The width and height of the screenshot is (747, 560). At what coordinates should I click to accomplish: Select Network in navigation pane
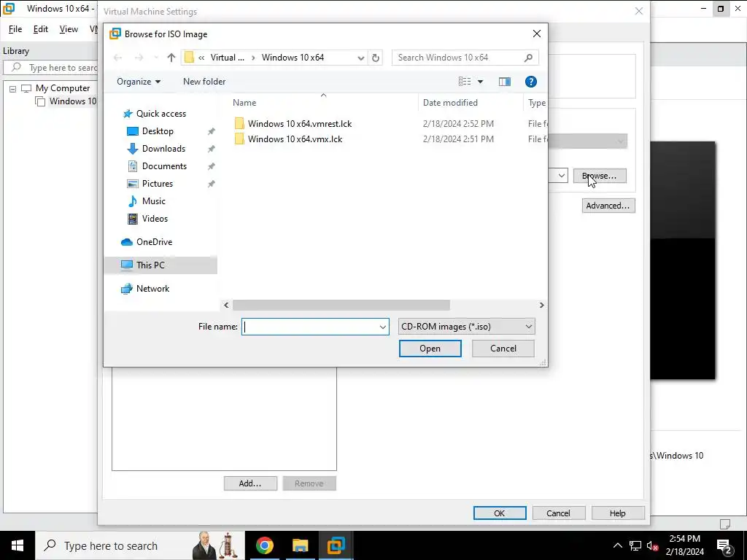click(x=152, y=289)
